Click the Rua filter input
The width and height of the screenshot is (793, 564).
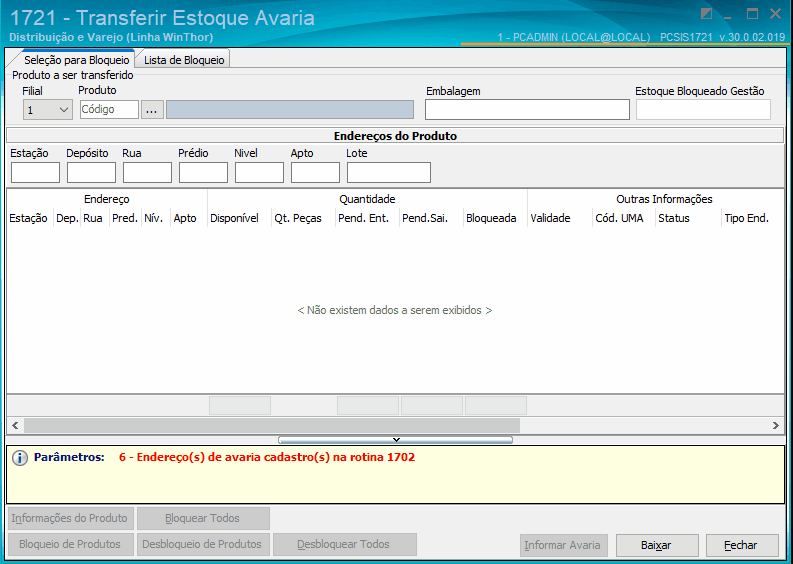pos(147,172)
